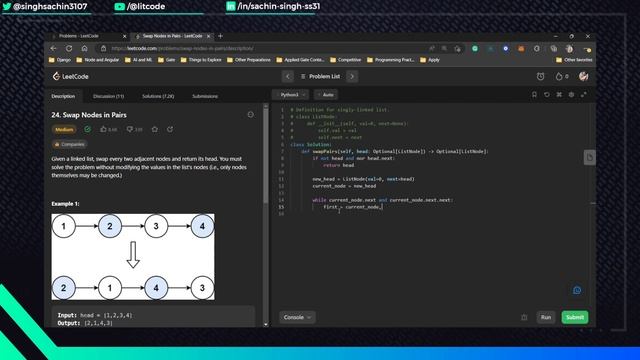This screenshot has height=360, width=640.
Task: Go to next problem arrow
Action: tap(352, 76)
